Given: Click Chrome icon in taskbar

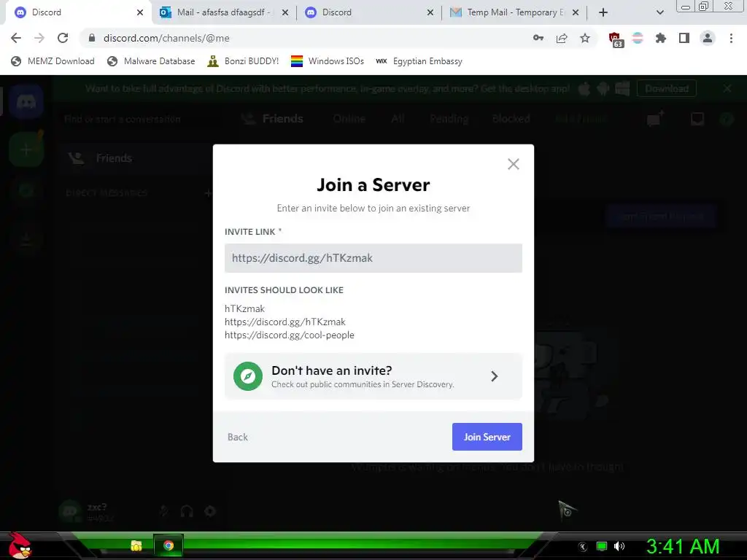Looking at the screenshot, I should [169, 545].
